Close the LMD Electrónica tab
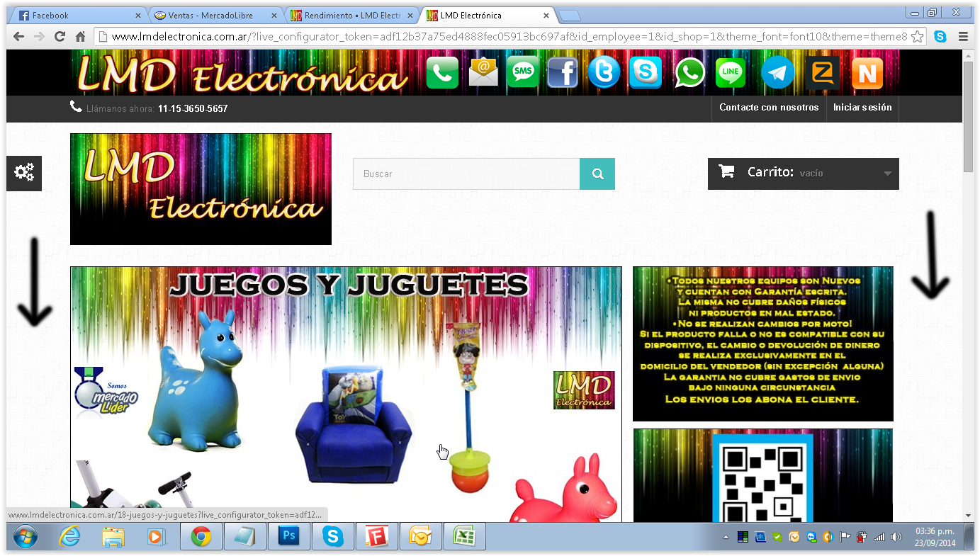 pyautogui.click(x=546, y=16)
